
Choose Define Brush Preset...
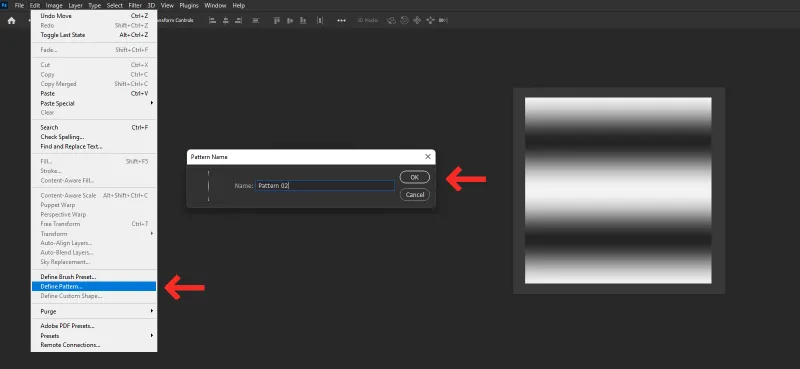coord(94,277)
